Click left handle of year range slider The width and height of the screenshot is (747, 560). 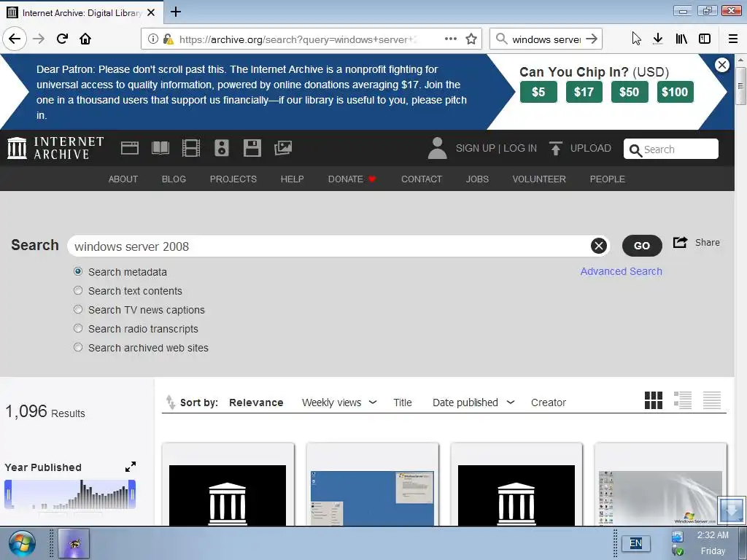coord(7,494)
